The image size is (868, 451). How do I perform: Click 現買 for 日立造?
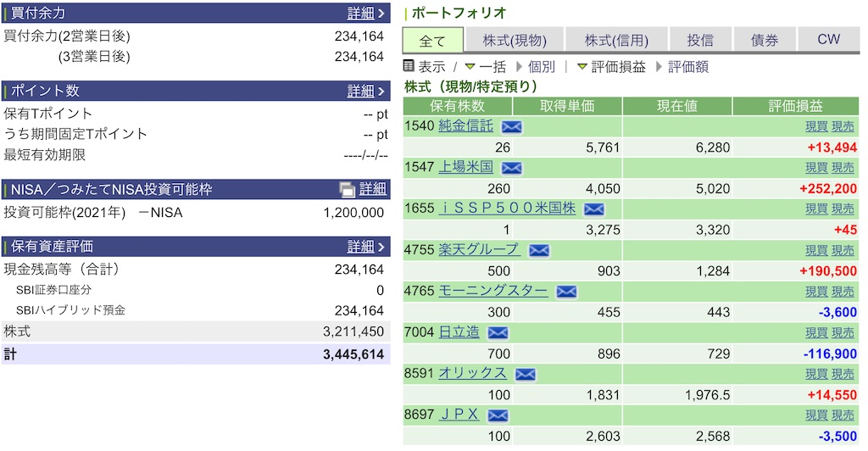816,332
